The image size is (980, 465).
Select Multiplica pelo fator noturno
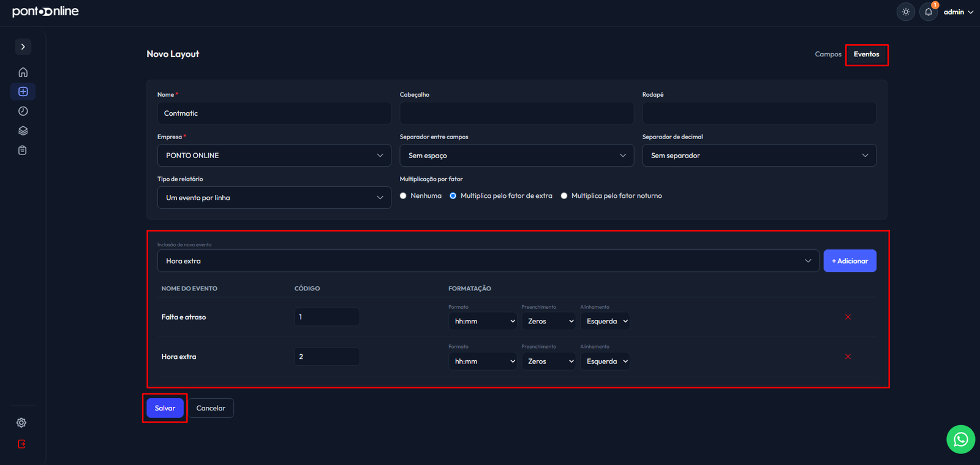[564, 196]
